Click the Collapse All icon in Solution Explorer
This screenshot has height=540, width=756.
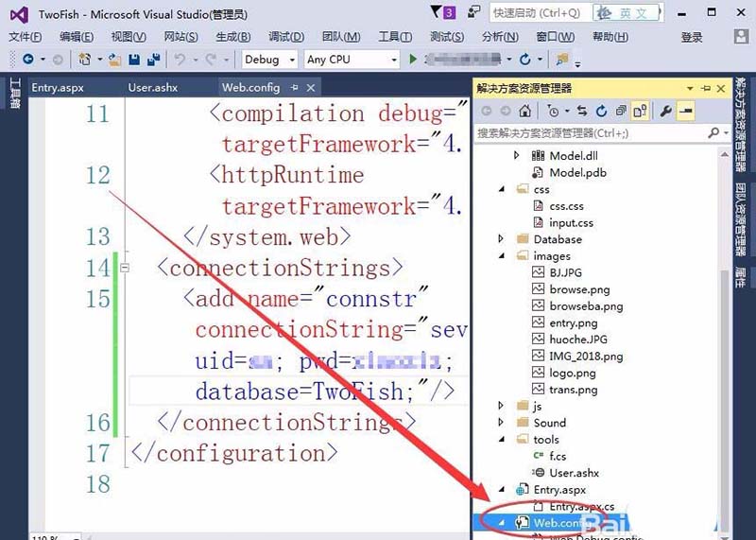click(621, 111)
